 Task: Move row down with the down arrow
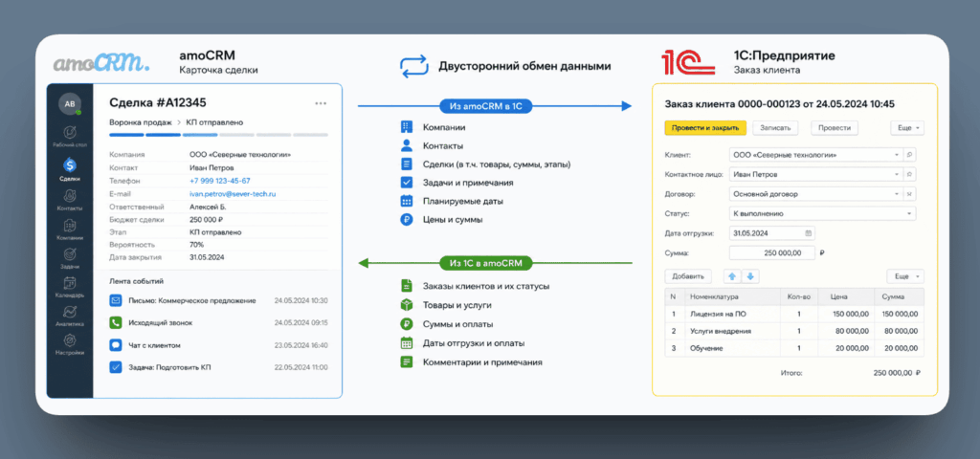point(750,276)
